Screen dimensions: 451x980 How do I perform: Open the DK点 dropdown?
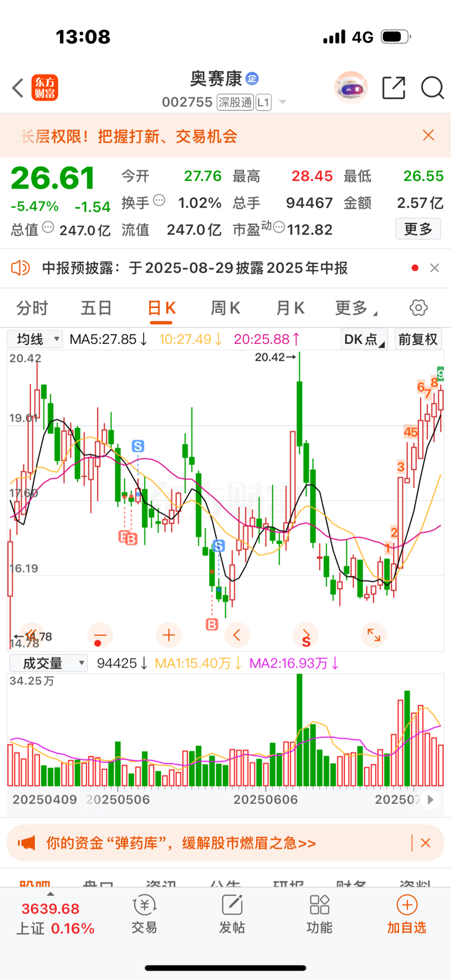tap(364, 339)
